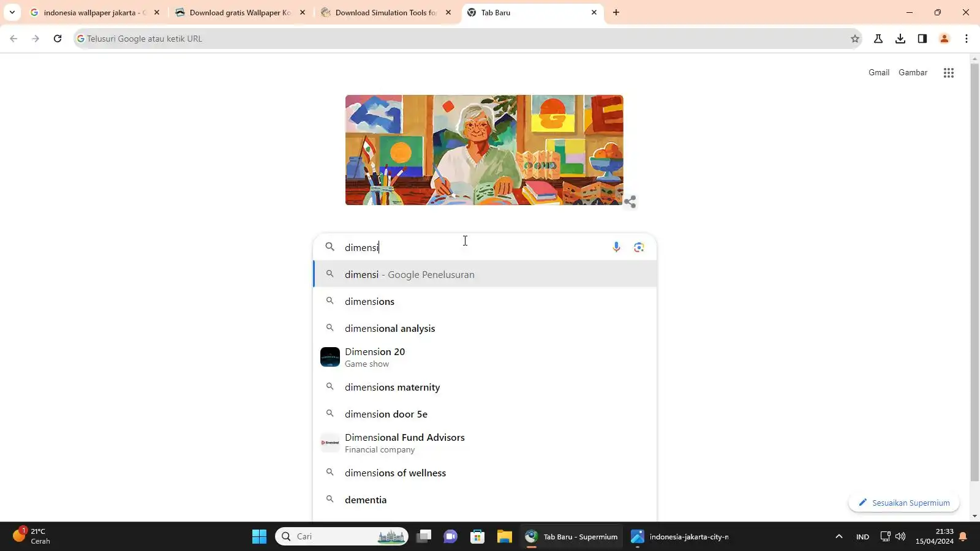The height and width of the screenshot is (551, 980).
Task: Open Task View taskbar icon
Action: [424, 537]
